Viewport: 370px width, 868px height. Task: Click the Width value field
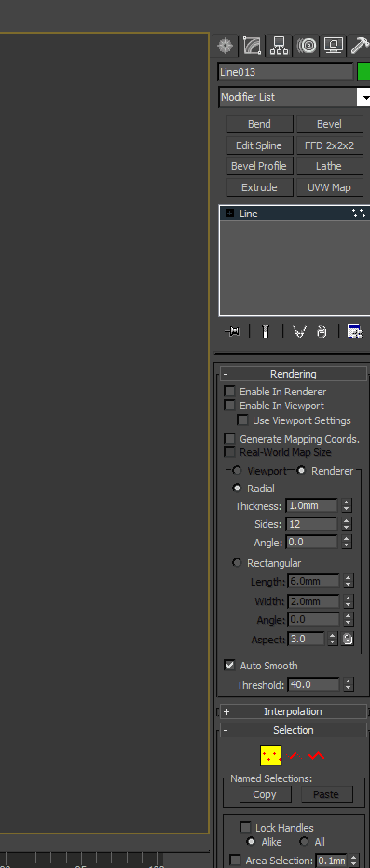coord(313,601)
